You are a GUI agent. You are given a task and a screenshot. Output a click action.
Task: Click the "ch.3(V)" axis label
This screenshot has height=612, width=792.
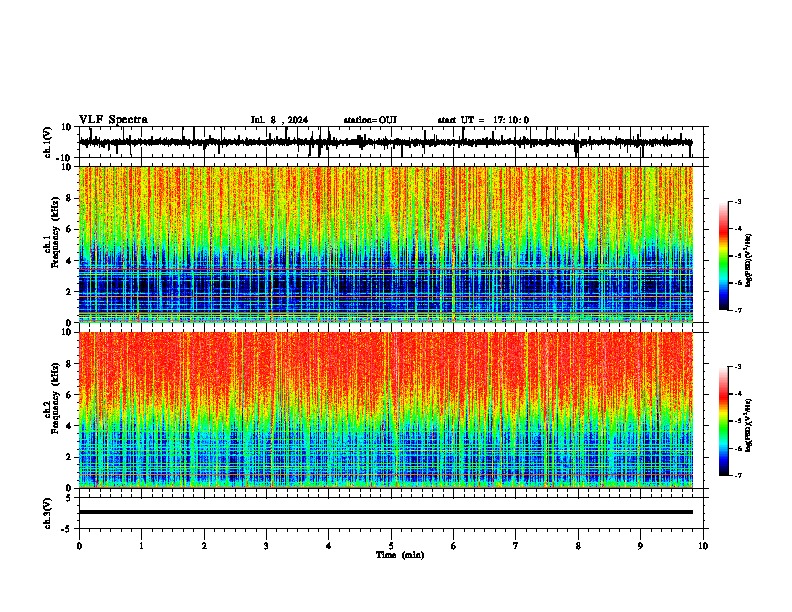tap(48, 513)
